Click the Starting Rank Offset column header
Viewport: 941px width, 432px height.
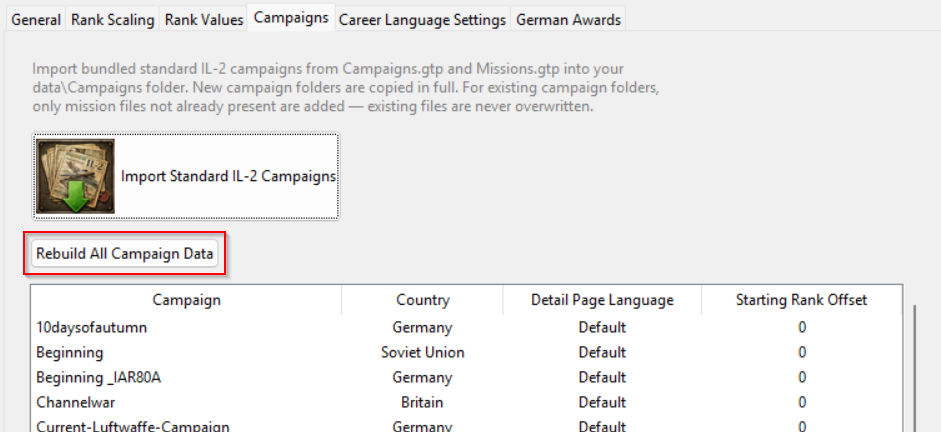802,299
